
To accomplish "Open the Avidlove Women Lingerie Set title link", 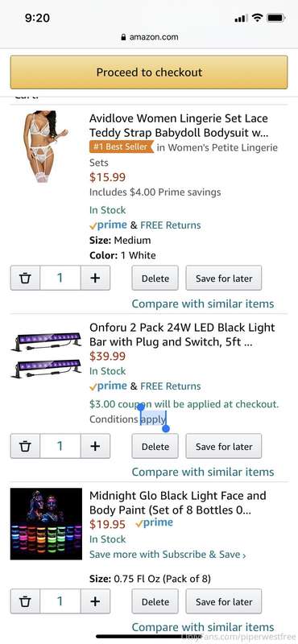I will point(179,126).
